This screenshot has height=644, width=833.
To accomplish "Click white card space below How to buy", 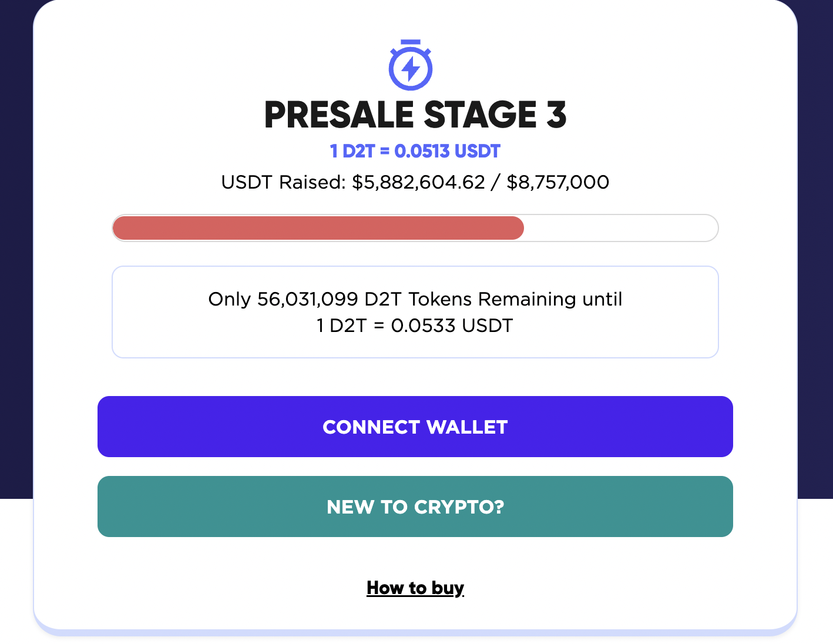I will pos(415,614).
